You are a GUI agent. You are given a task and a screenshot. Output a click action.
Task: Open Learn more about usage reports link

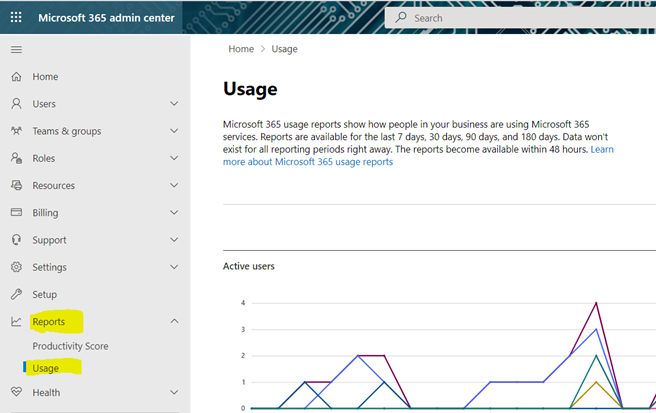418,155
